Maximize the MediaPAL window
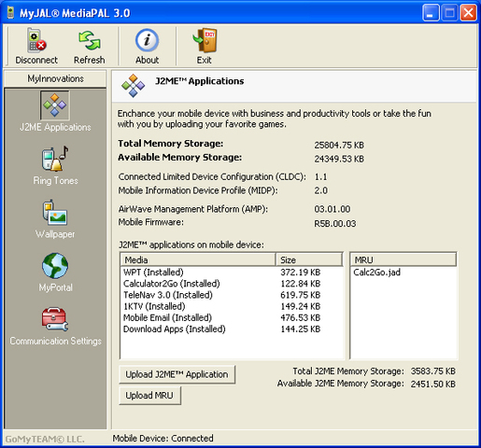This screenshot has width=481, height=448. 449,13
